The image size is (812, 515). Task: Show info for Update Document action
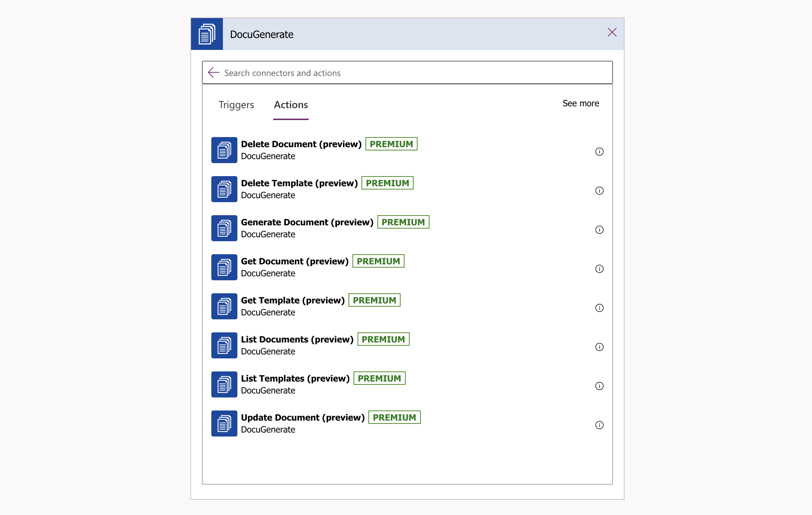599,425
